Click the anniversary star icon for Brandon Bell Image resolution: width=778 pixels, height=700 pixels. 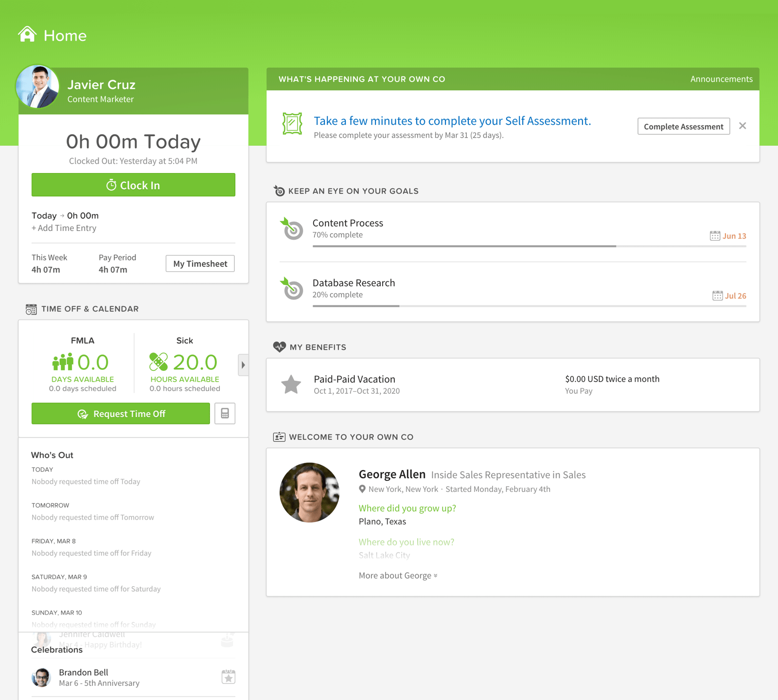(228, 676)
